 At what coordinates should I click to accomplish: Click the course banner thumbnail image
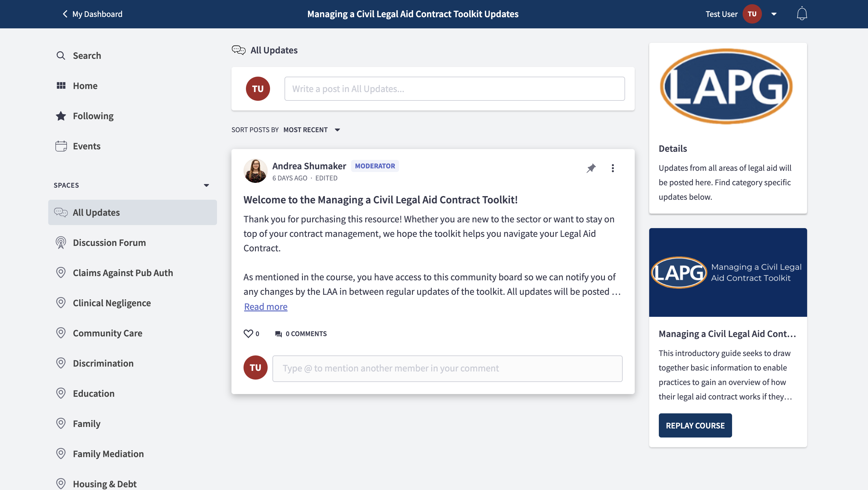click(728, 272)
